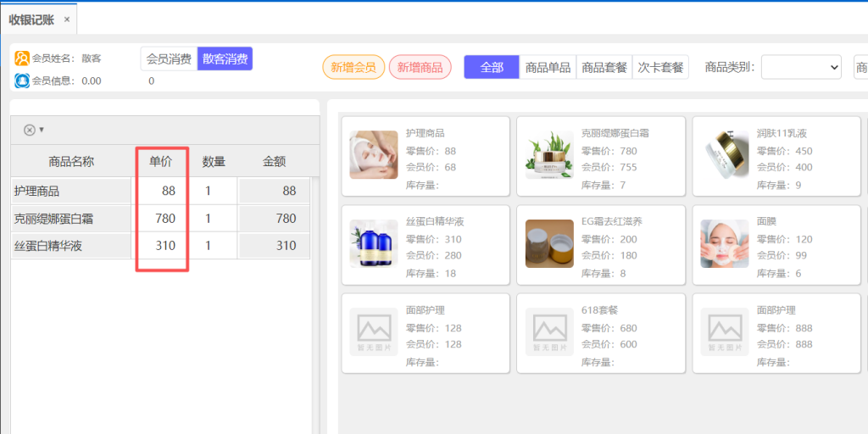Select the 护理商品 facial mask thumbnail

[373, 154]
